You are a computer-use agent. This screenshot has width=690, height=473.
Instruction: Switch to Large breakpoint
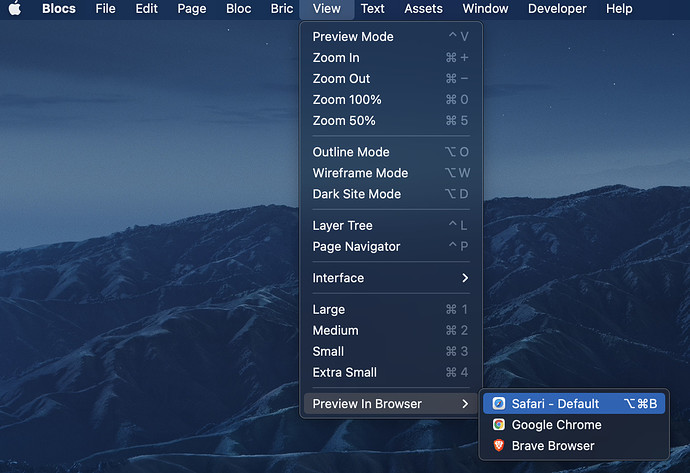[391, 309]
